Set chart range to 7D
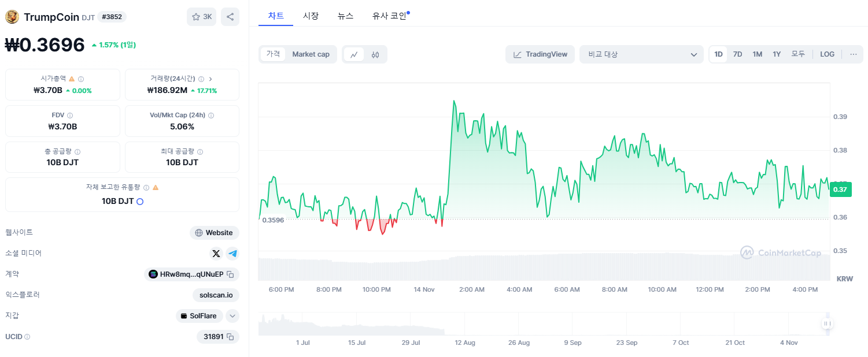This screenshot has height=357, width=868. [x=737, y=54]
